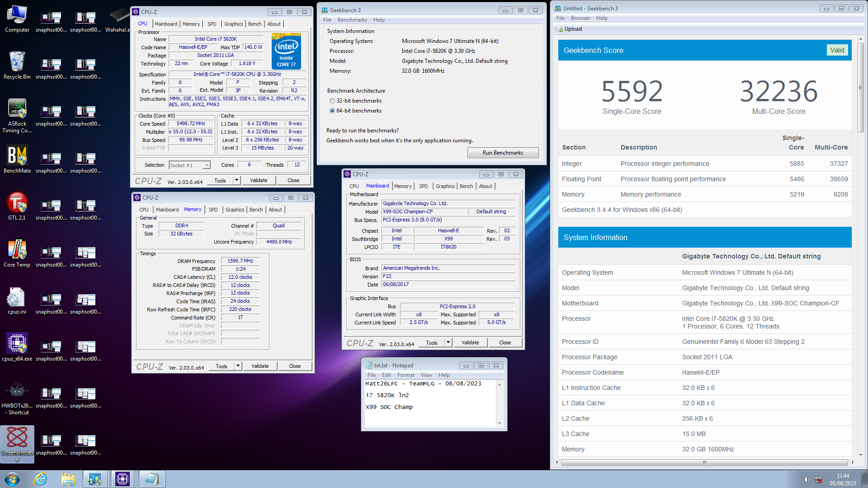Open Windows Explorer from the taskbar

point(68,479)
